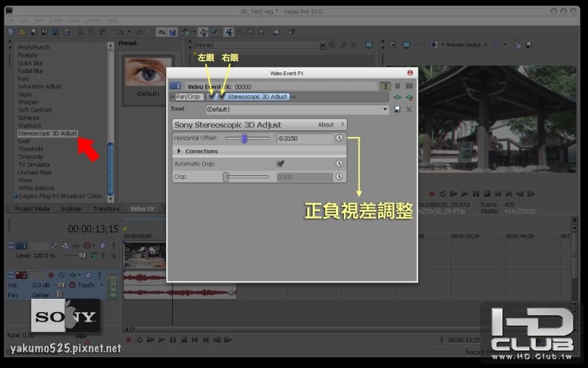Click the question mark help in plug-in header

tap(342, 124)
